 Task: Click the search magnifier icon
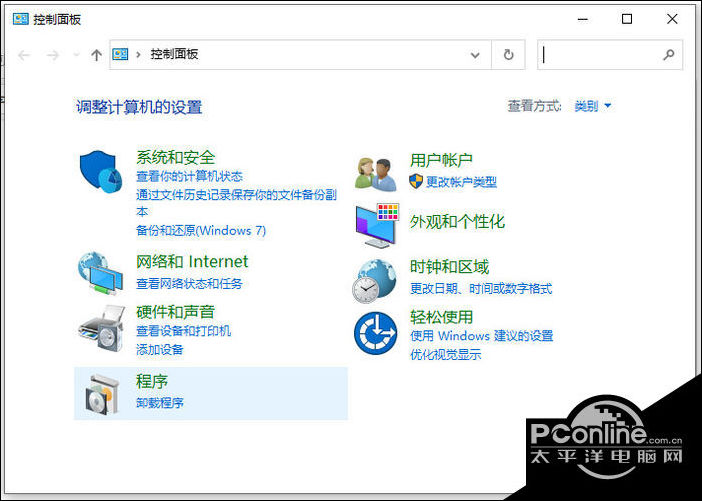[x=668, y=55]
